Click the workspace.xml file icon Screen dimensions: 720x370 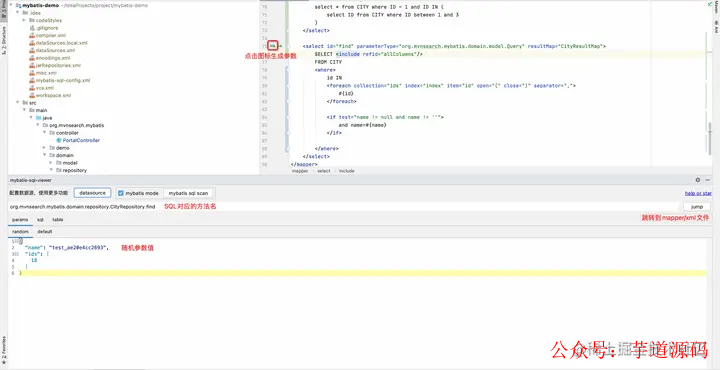(x=32, y=95)
